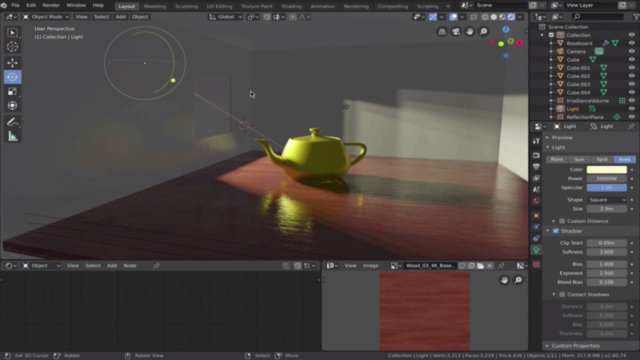
Task: Click the perspective/orthographic grid icon
Action: pyautogui.click(x=442, y=31)
